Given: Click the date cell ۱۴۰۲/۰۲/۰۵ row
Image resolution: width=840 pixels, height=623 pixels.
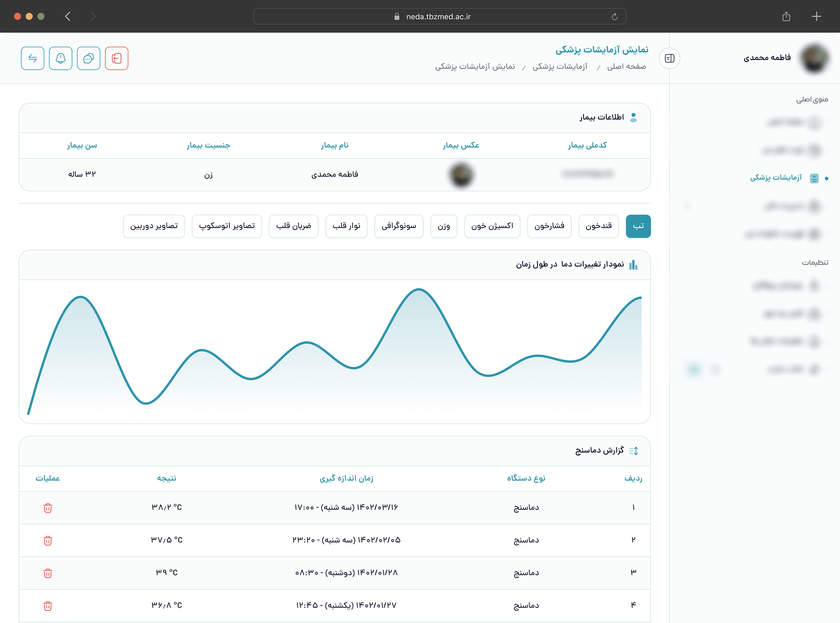Looking at the screenshot, I should tap(346, 540).
